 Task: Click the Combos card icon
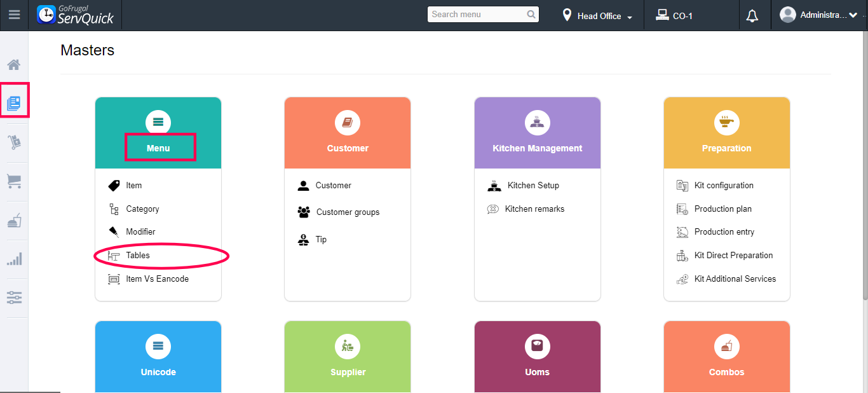click(x=727, y=346)
